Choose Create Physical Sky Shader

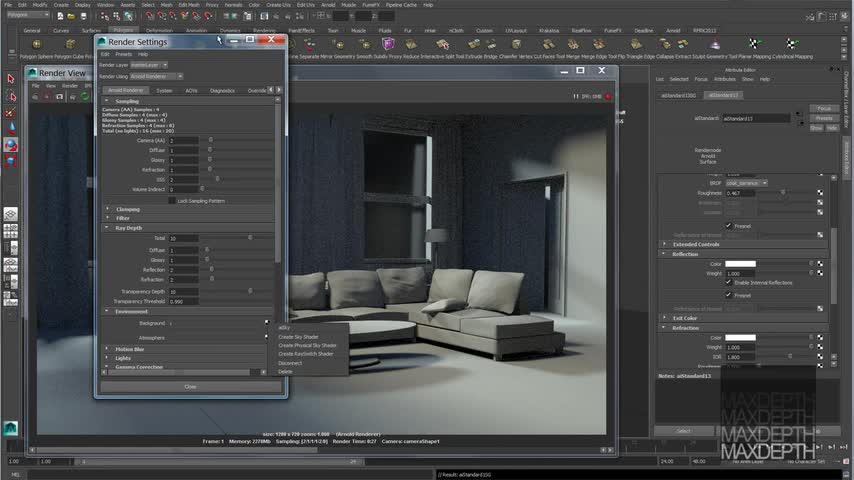pyautogui.click(x=307, y=345)
